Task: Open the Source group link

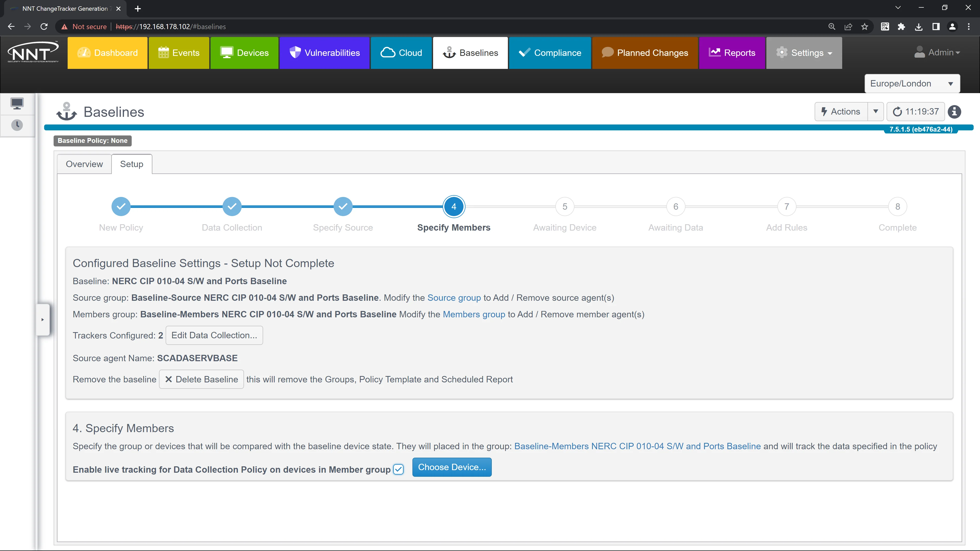Action: coord(454,298)
